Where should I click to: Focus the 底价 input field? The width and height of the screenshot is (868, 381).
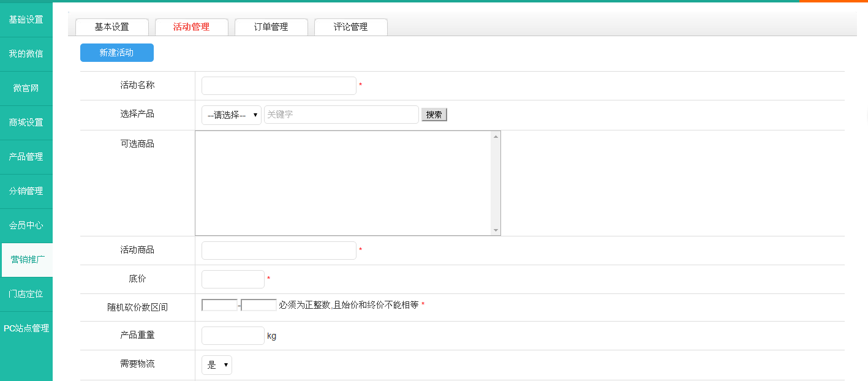point(233,279)
